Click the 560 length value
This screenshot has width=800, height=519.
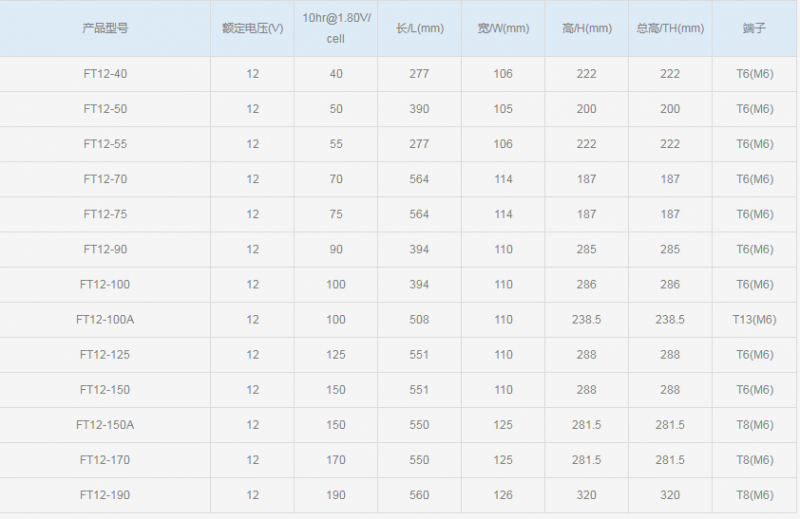420,495
